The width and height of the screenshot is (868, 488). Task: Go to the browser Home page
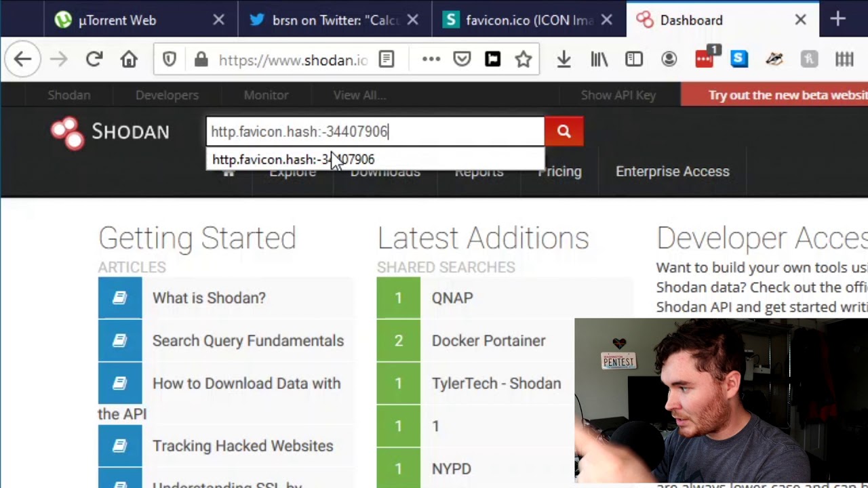click(x=129, y=60)
